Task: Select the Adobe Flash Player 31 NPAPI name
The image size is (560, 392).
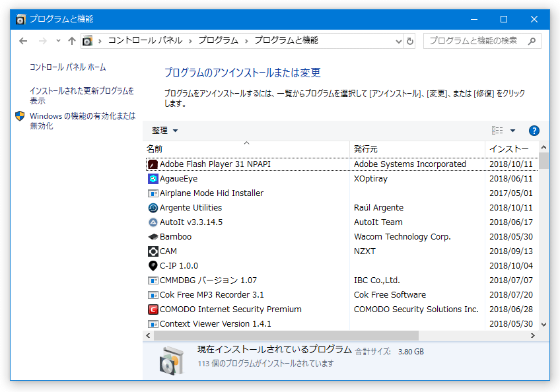Action: (215, 164)
